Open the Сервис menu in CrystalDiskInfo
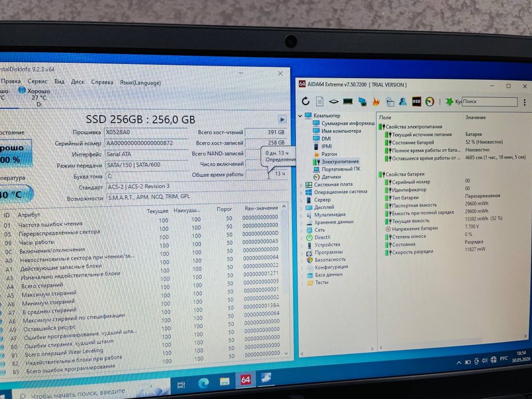Viewport: 532px width, 399px height. point(37,82)
